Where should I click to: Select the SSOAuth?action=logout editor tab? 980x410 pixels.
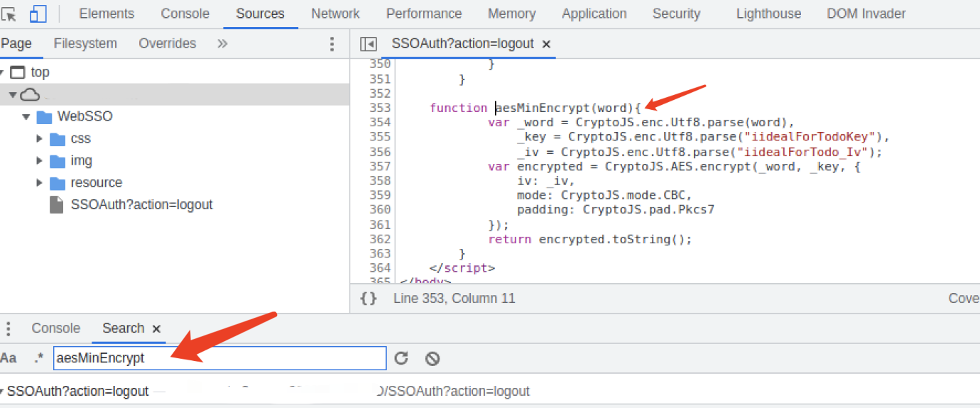click(462, 43)
